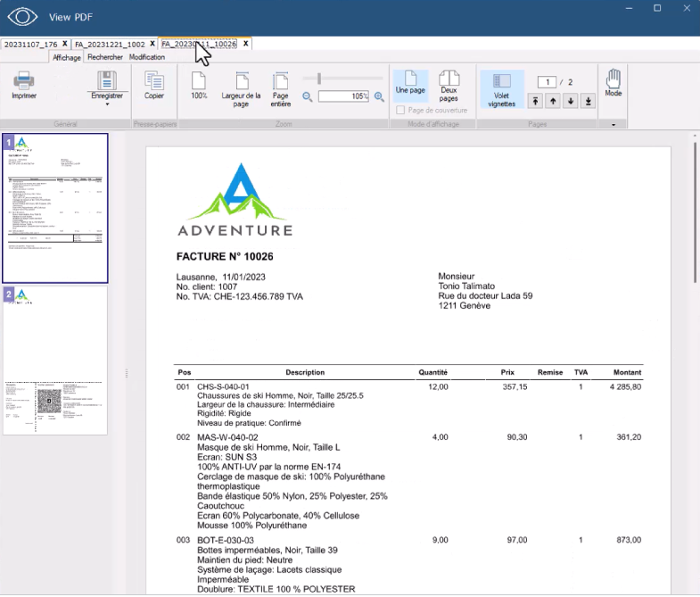Click the Imprimer printer icon
This screenshot has width=700, height=597.
click(24, 80)
